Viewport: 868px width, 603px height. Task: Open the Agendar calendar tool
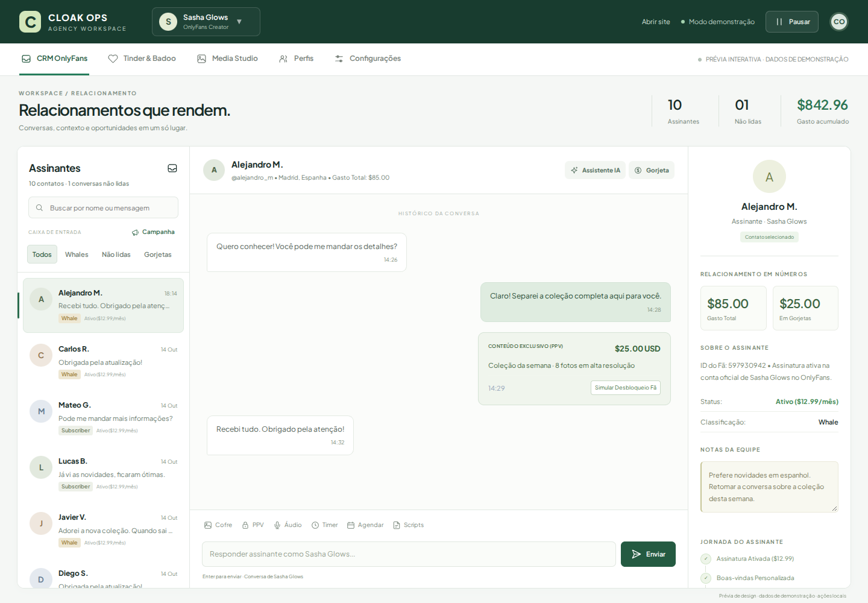[365, 525]
